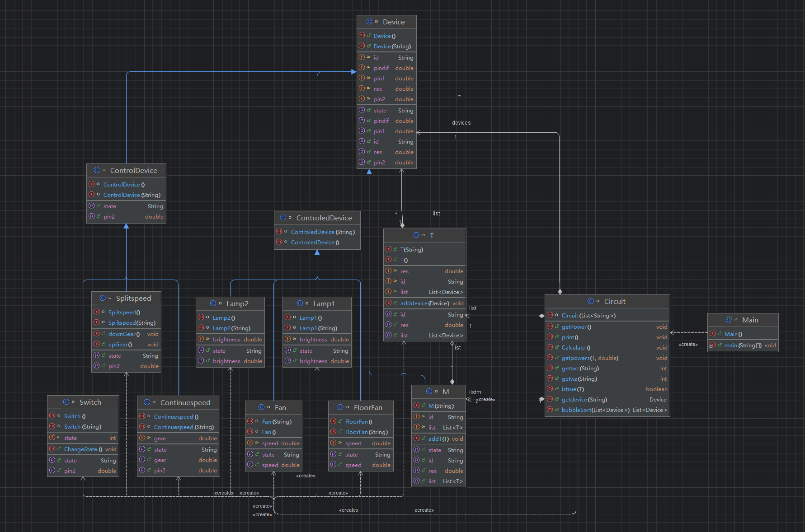Image resolution: width=805 pixels, height=532 pixels.
Task: Click the method icon beside print()
Action: 550,337
